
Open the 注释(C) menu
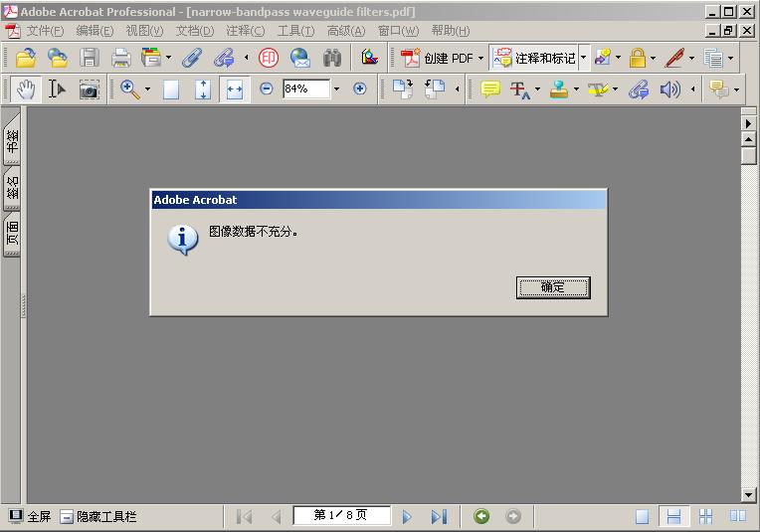[246, 31]
